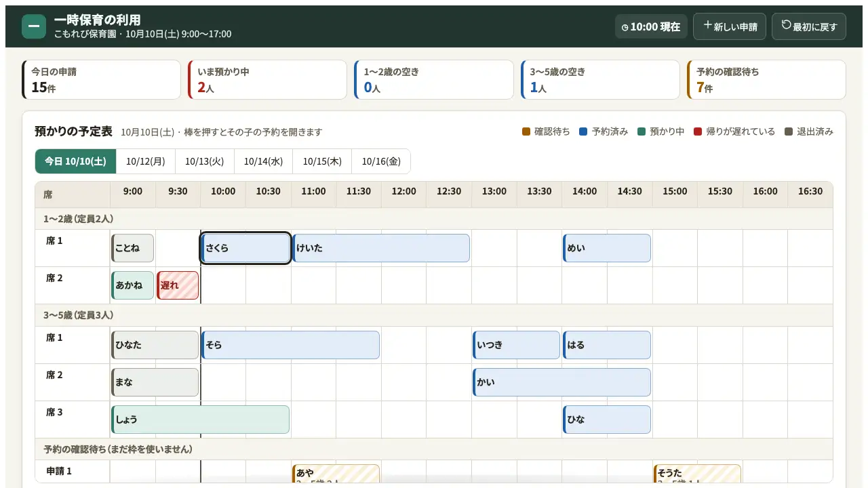The image size is (868, 488).
Task: Click the 申請 1 row label
Action: tap(73, 472)
